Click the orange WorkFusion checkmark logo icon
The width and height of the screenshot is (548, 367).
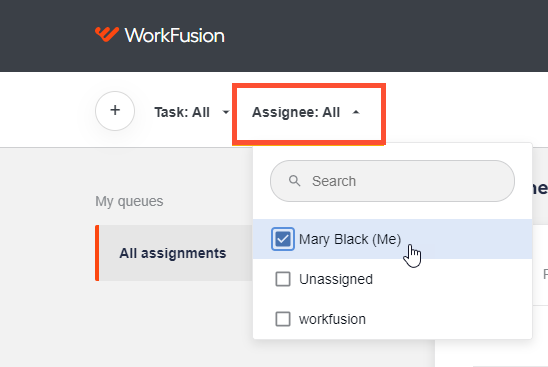point(107,34)
